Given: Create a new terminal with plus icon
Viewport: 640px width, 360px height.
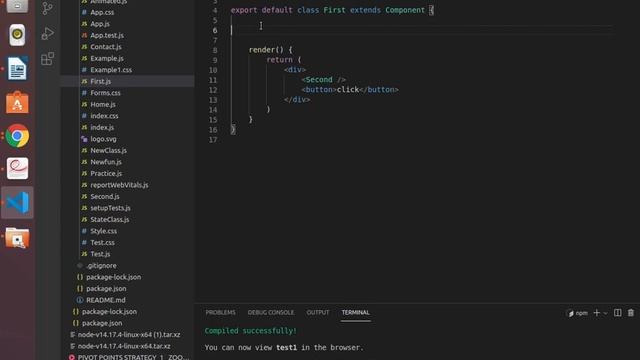Looking at the screenshot, I should click(x=596, y=313).
